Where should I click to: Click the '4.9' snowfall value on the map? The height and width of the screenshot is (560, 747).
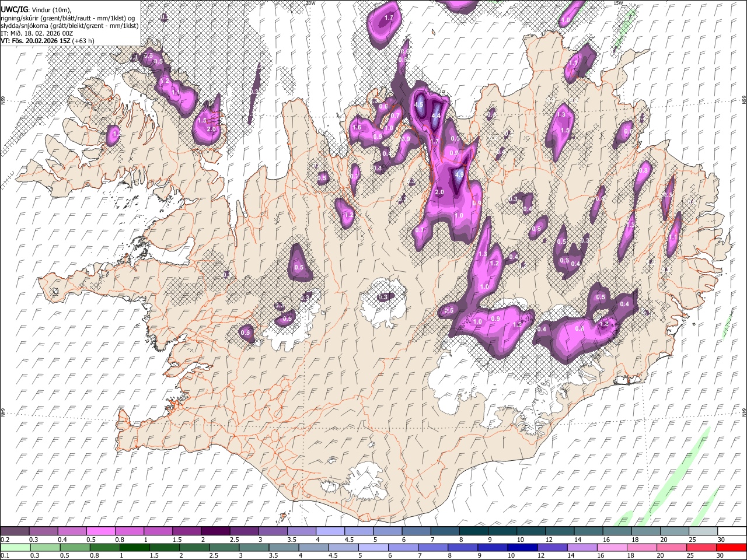459,174
